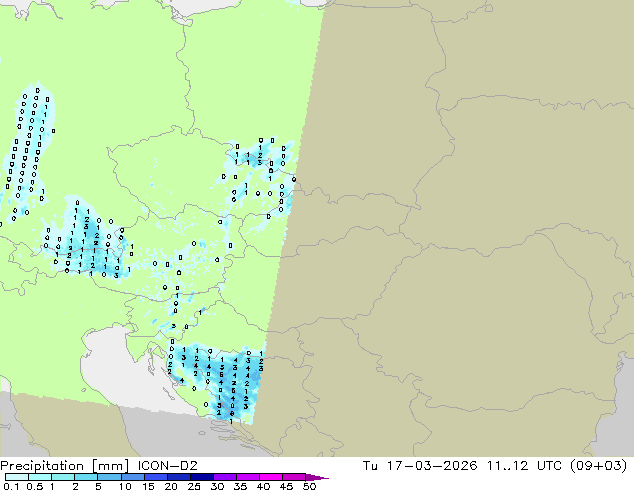Click the '35' legend scale label
The height and width of the screenshot is (490, 634).
pyautogui.click(x=240, y=486)
